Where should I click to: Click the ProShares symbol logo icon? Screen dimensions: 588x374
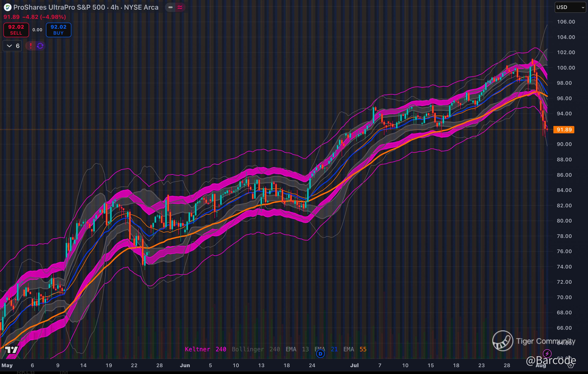[7, 7]
